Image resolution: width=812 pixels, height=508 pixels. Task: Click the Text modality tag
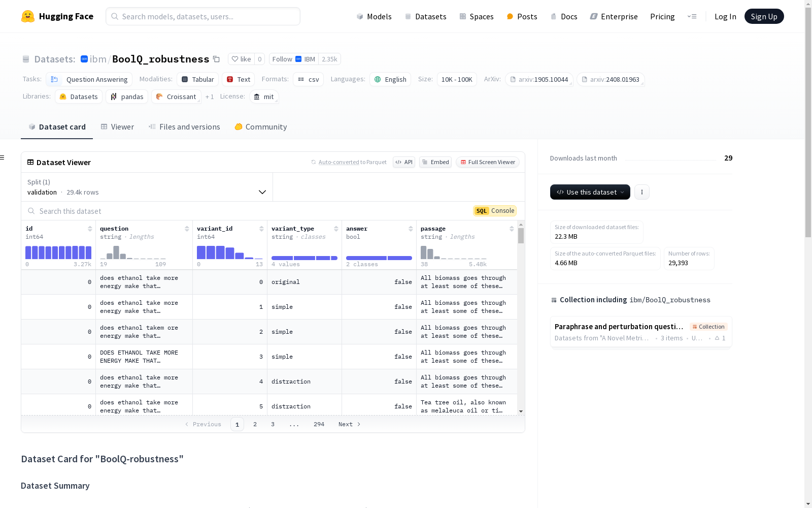[239, 79]
